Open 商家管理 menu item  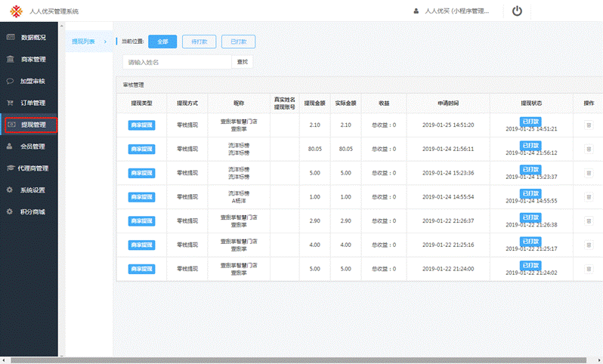coord(29,59)
